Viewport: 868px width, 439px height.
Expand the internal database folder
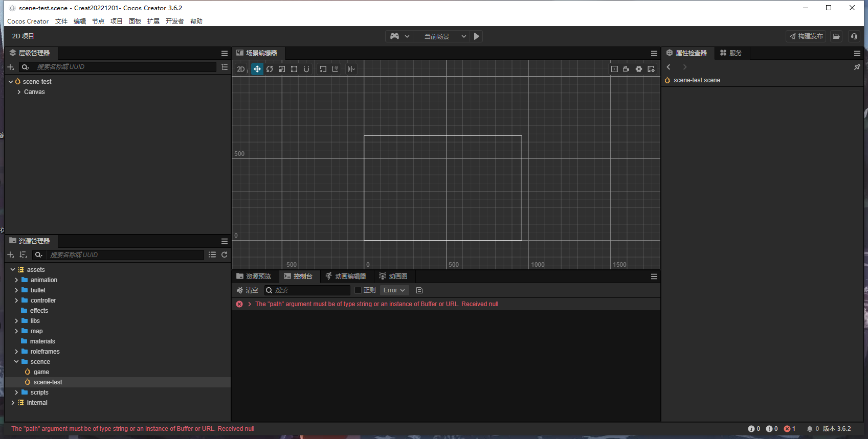[x=13, y=403]
